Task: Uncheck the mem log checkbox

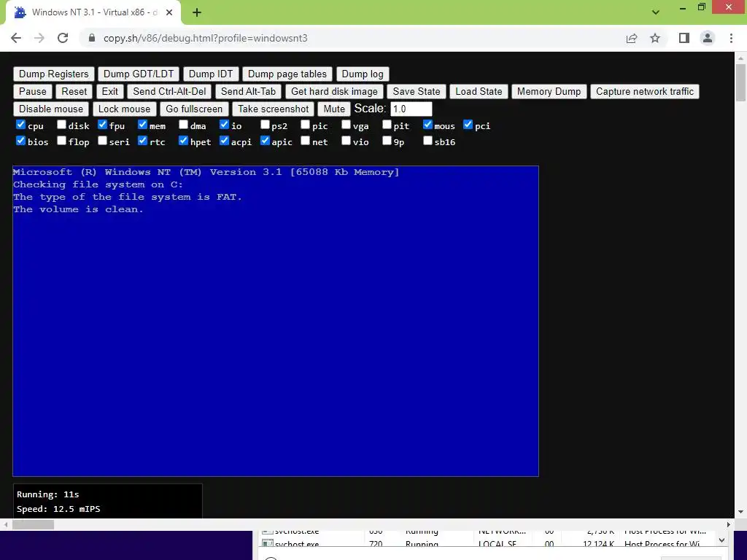Action: coord(142,125)
